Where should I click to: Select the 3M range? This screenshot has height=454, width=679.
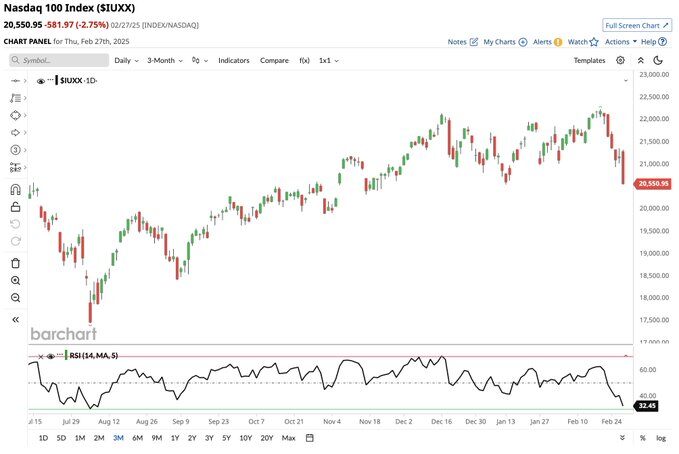[118, 438]
